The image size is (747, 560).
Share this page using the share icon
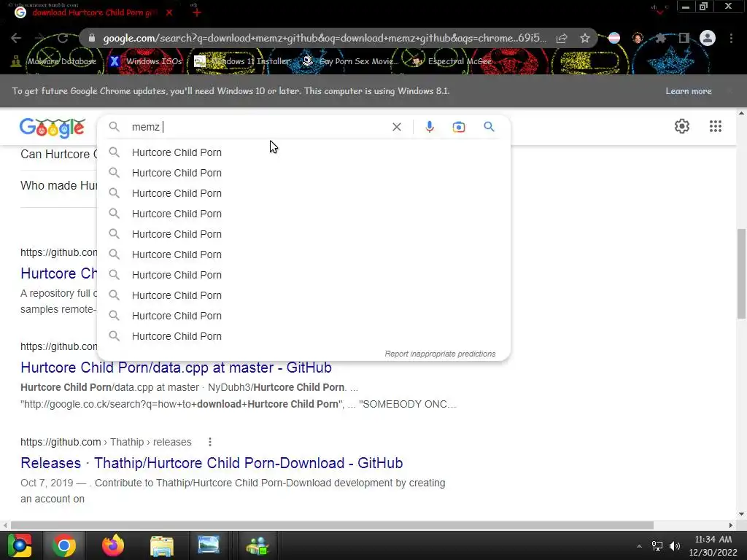pyautogui.click(x=562, y=38)
